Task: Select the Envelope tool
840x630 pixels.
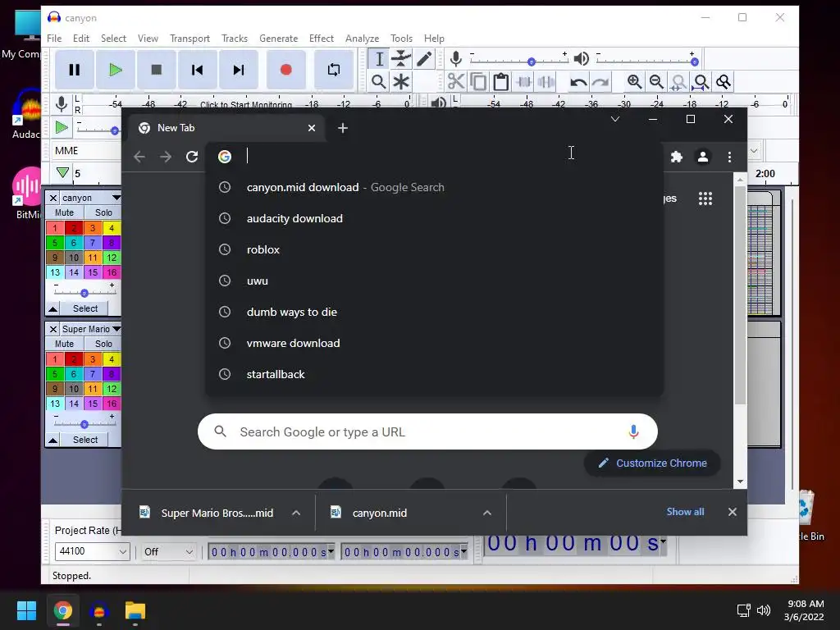Action: click(400, 59)
